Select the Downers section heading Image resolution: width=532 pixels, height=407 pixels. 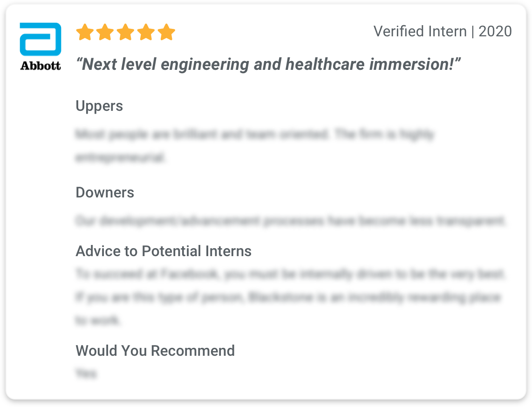click(x=105, y=192)
